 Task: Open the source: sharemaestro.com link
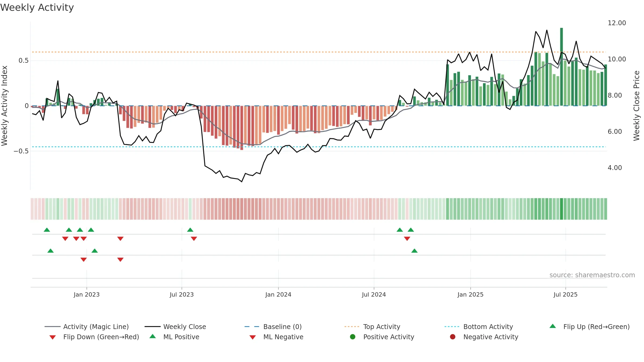[592, 275]
